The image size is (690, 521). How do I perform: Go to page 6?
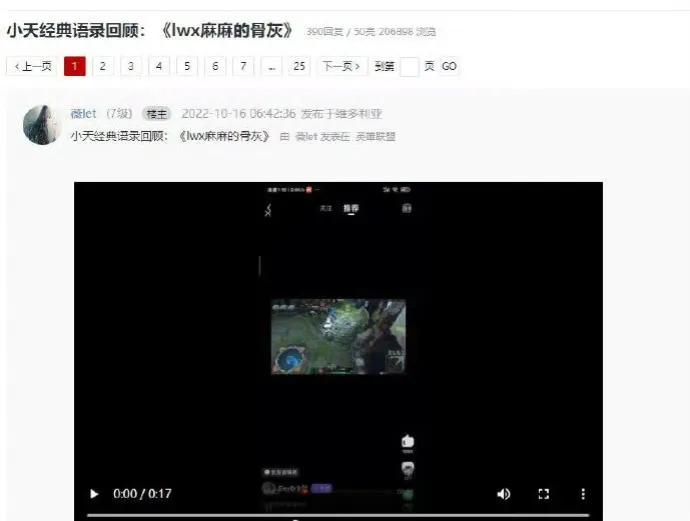point(215,66)
